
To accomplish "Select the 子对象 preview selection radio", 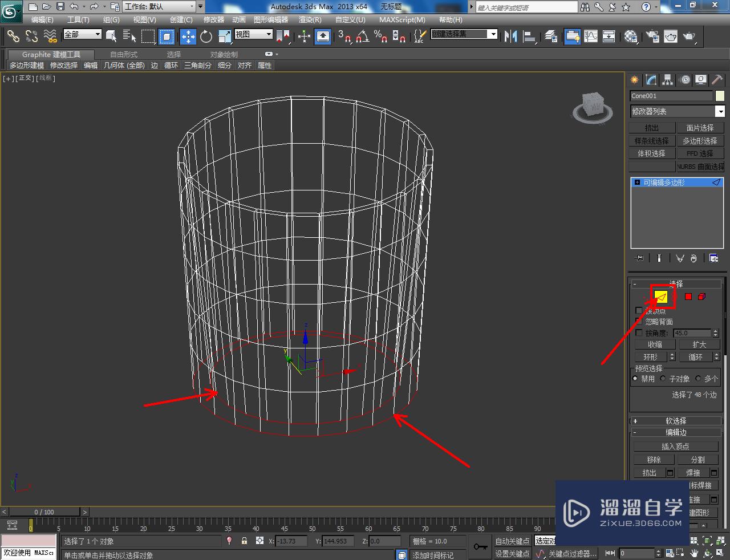I will [663, 379].
